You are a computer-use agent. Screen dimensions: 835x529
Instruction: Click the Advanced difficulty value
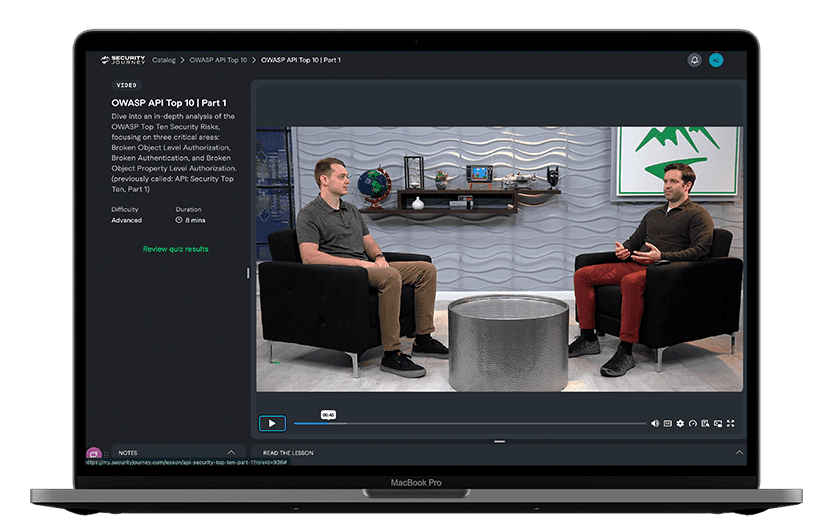[x=127, y=220]
